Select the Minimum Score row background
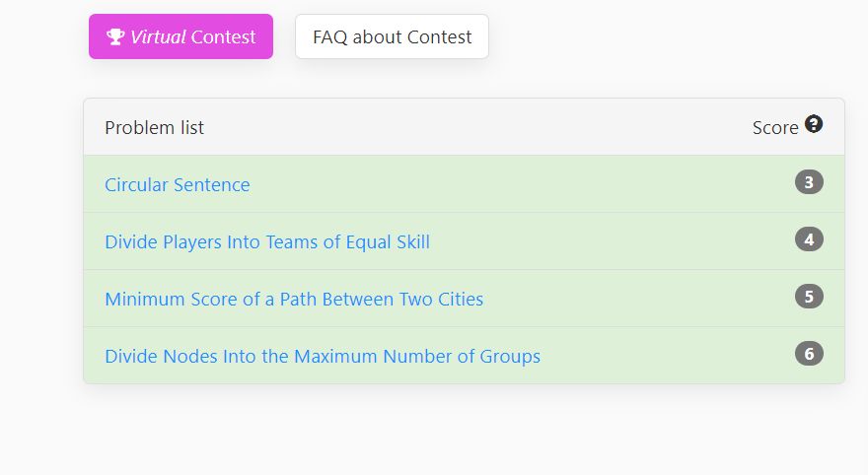This screenshot has height=475, width=868. [x=464, y=299]
